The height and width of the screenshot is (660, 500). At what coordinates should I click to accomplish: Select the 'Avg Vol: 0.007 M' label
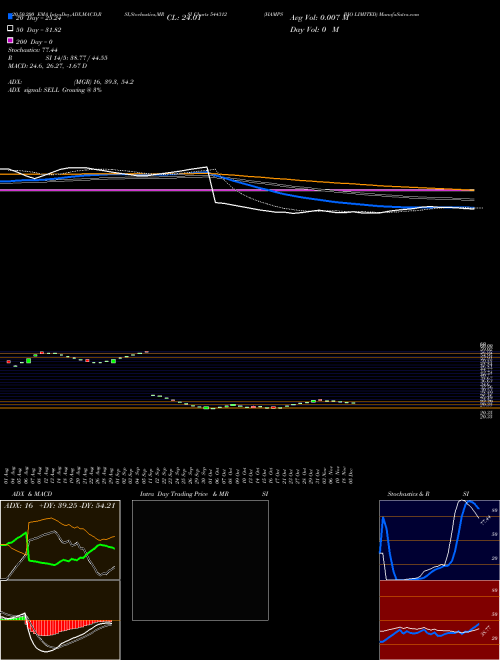tap(319, 18)
